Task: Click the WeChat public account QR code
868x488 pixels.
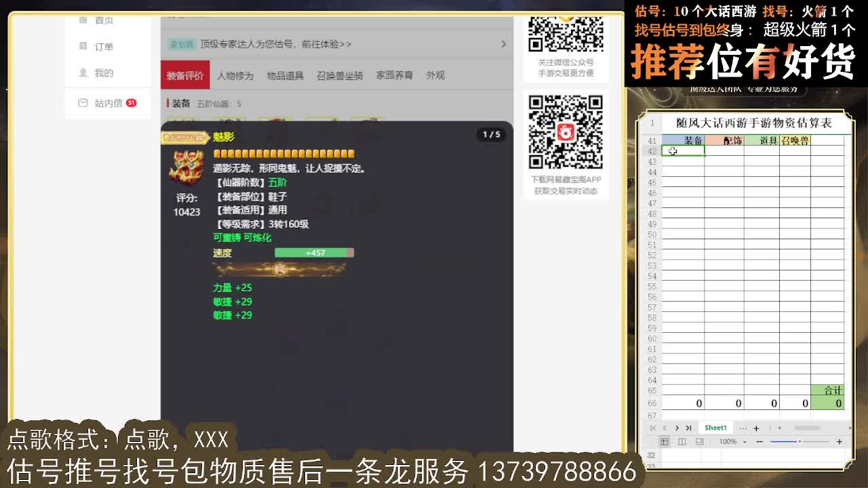Action: coord(566,34)
